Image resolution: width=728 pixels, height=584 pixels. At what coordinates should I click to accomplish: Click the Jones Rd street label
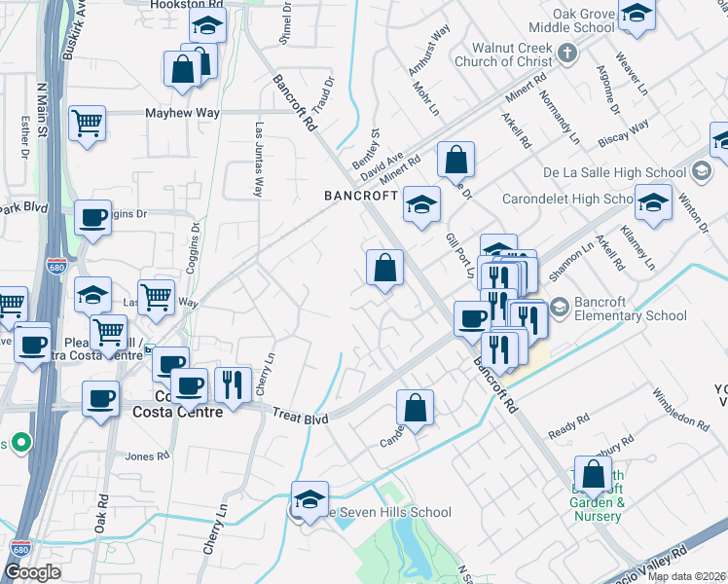[x=147, y=456]
